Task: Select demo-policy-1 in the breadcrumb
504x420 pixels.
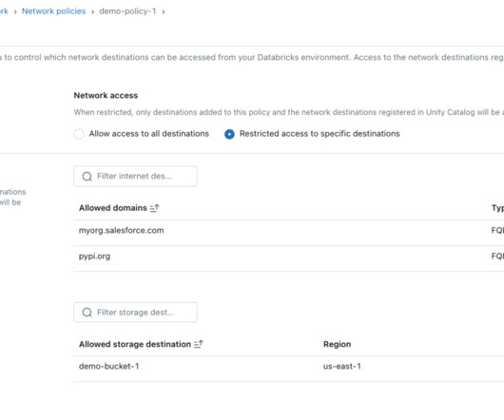Action: click(127, 11)
